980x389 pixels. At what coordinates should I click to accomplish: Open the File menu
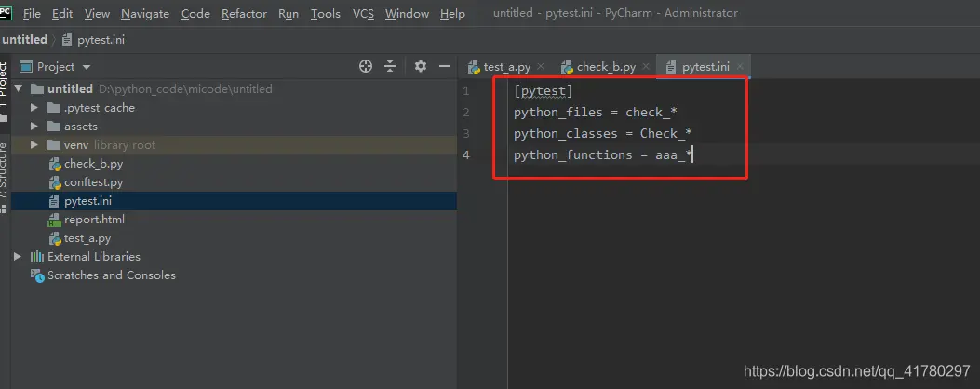(32, 13)
